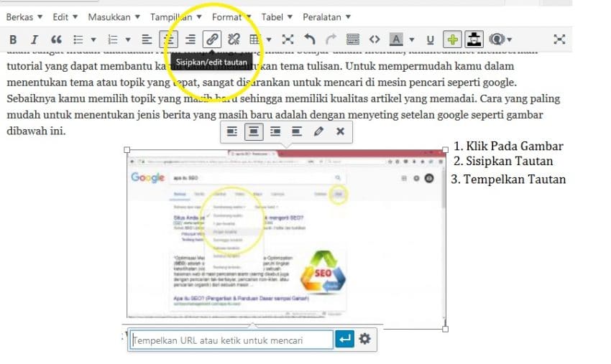Open the Tampilkan menu
This screenshot has height=364, width=611.
[x=175, y=17]
